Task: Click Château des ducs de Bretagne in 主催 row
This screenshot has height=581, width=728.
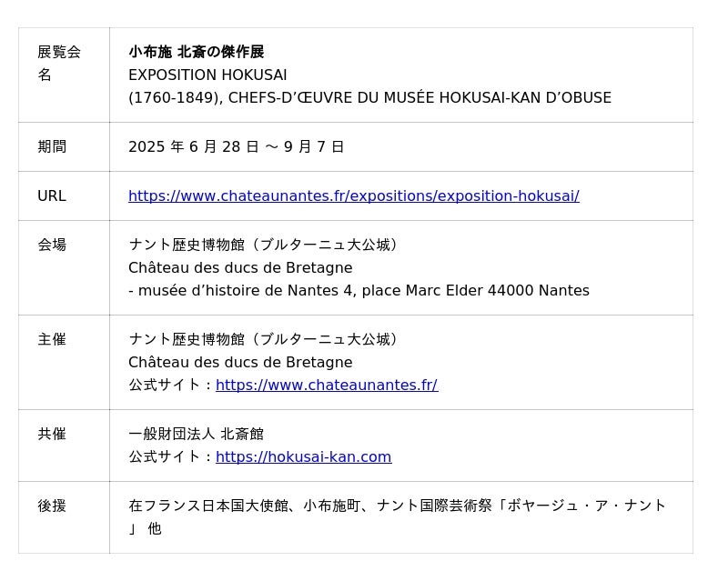Action: [x=239, y=362]
